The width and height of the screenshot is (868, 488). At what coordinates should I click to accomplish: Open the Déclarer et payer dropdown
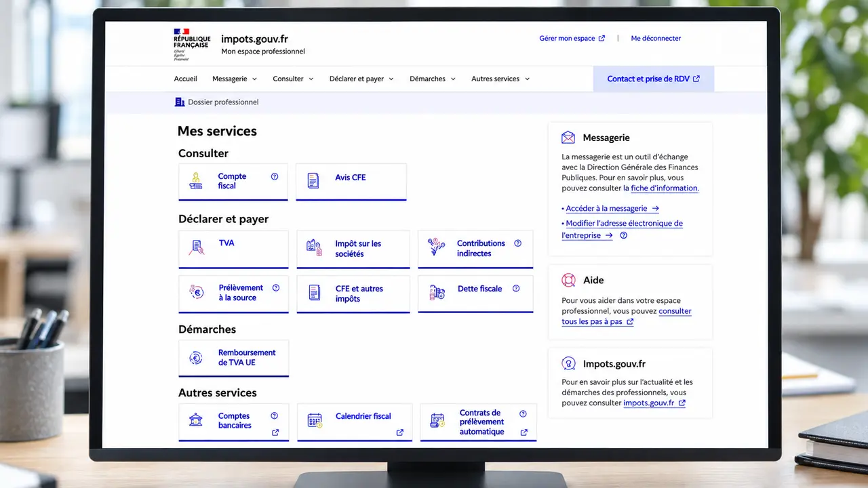[361, 79]
